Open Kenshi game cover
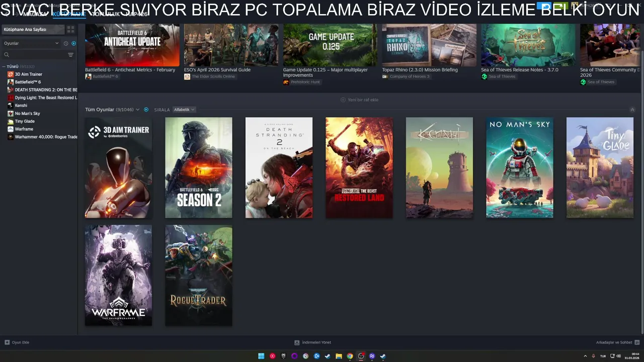The height and width of the screenshot is (362, 644). [x=439, y=168]
